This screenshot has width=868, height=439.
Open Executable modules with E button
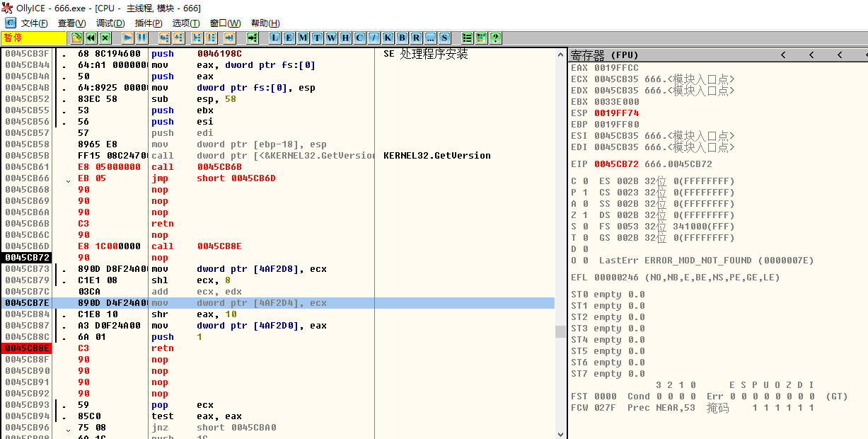tap(289, 38)
